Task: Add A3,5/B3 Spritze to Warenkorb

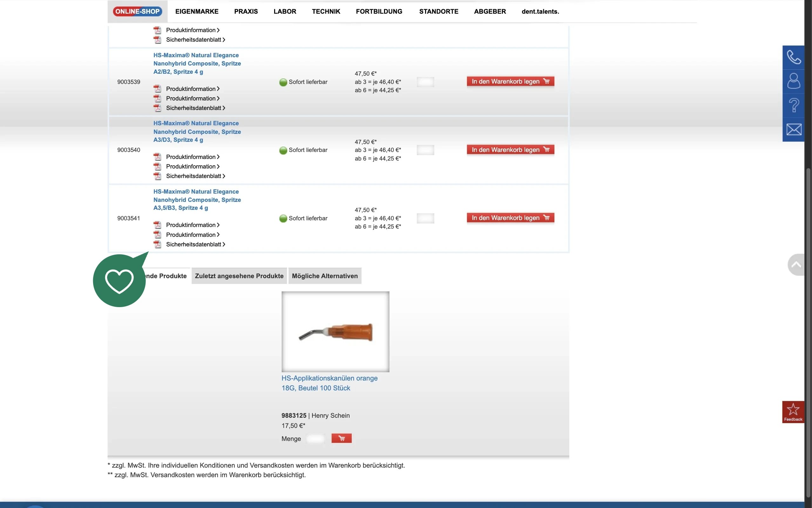Action: click(x=510, y=218)
